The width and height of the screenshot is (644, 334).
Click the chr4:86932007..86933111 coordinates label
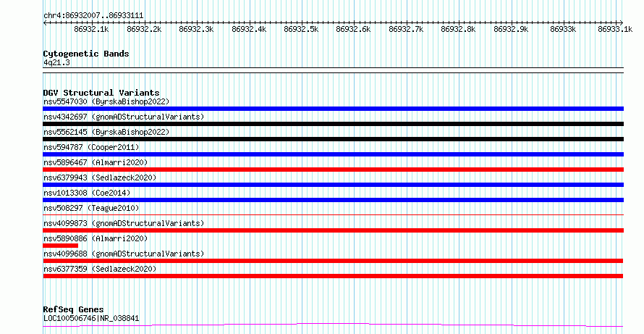93,16
